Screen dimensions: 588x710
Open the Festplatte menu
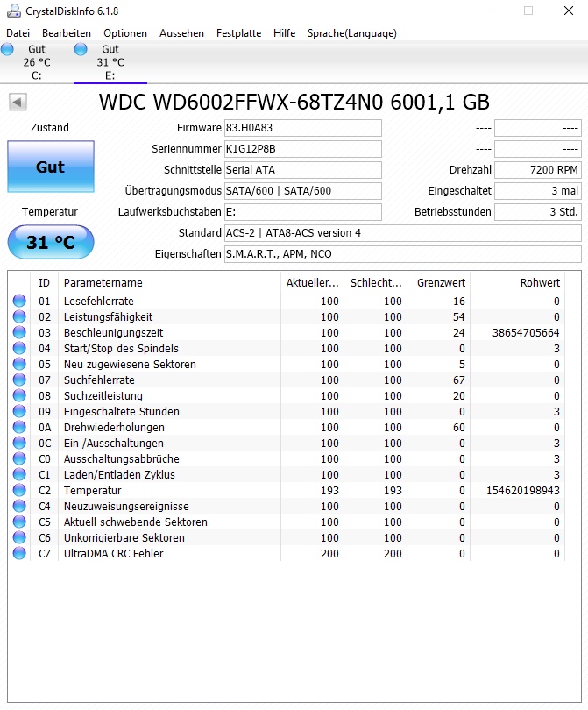(x=238, y=33)
